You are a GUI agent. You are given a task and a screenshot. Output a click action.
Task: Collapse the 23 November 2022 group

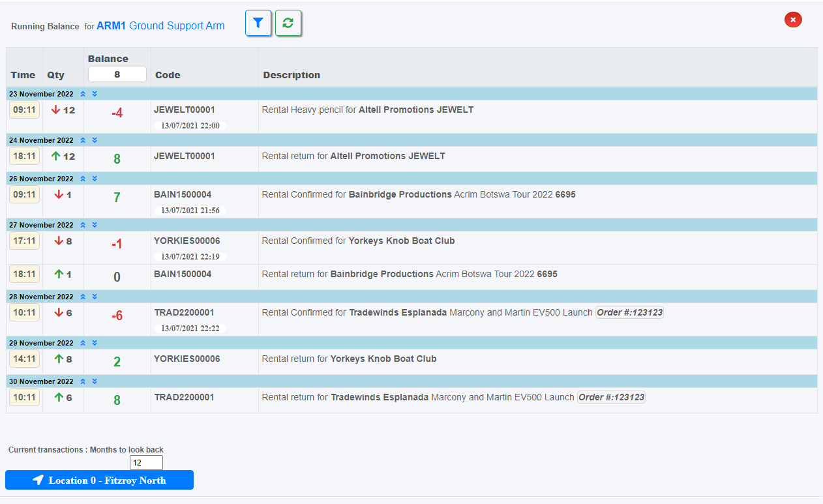point(83,94)
